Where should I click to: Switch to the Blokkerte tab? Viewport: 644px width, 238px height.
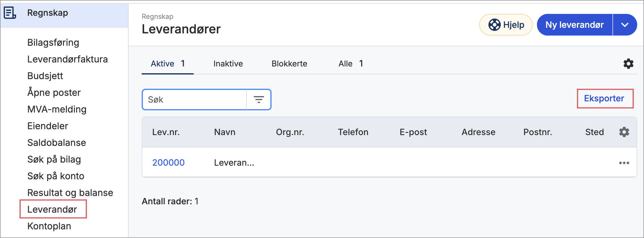pyautogui.click(x=290, y=64)
